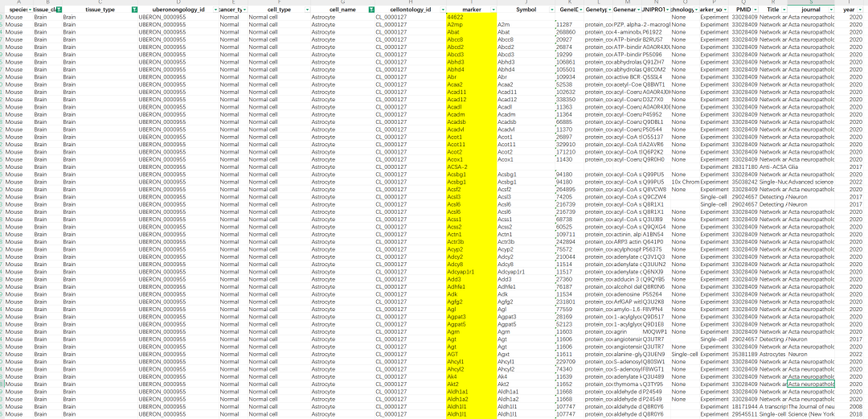
Task: Select the yellow marker cell 'A2mp'
Action: click(x=472, y=25)
